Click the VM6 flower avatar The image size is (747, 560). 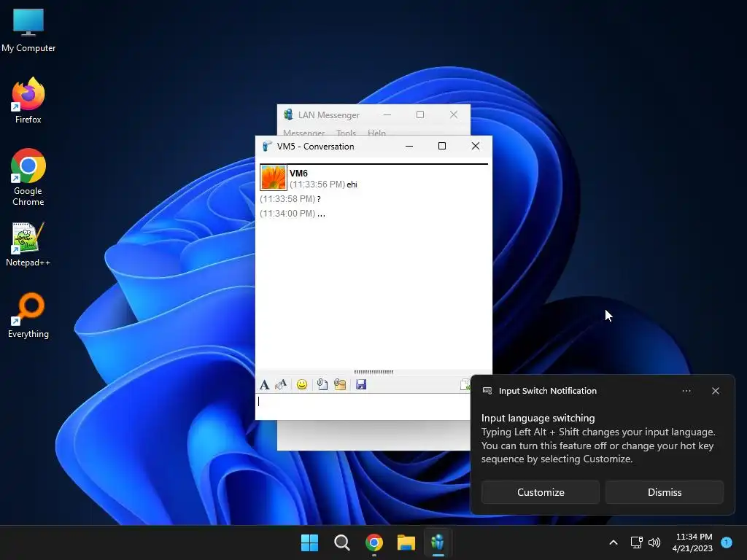tap(274, 178)
